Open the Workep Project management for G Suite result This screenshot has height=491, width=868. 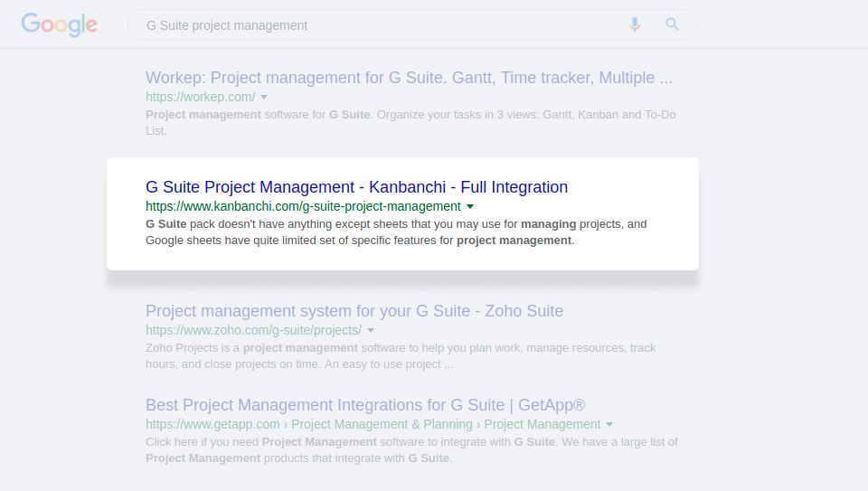409,78
